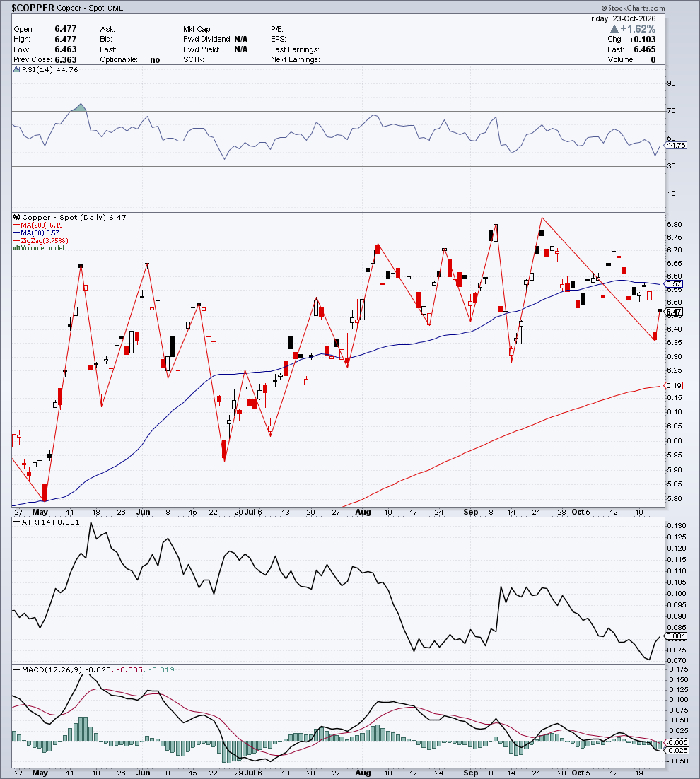Click the Bid label
The width and height of the screenshot is (700, 779).
106,40
